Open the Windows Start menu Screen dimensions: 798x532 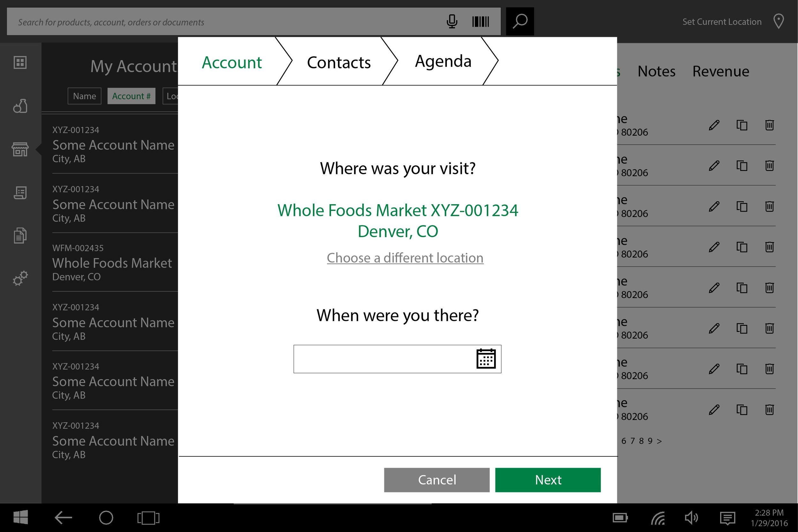click(x=21, y=517)
